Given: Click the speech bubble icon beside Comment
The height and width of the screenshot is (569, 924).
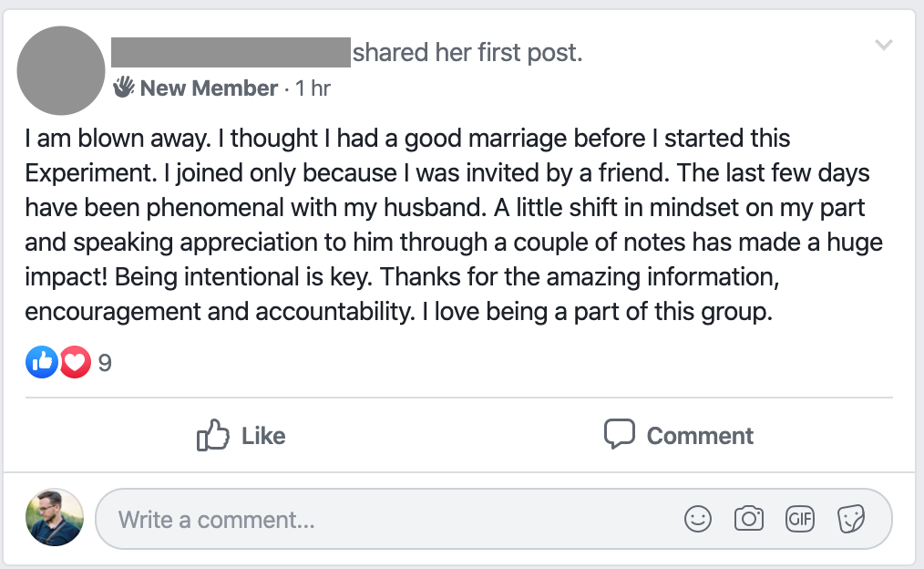Looking at the screenshot, I should (619, 434).
